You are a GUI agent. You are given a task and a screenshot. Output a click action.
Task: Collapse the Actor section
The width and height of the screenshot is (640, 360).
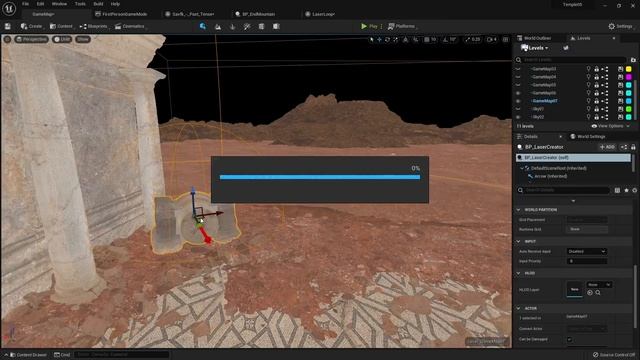tap(519, 309)
